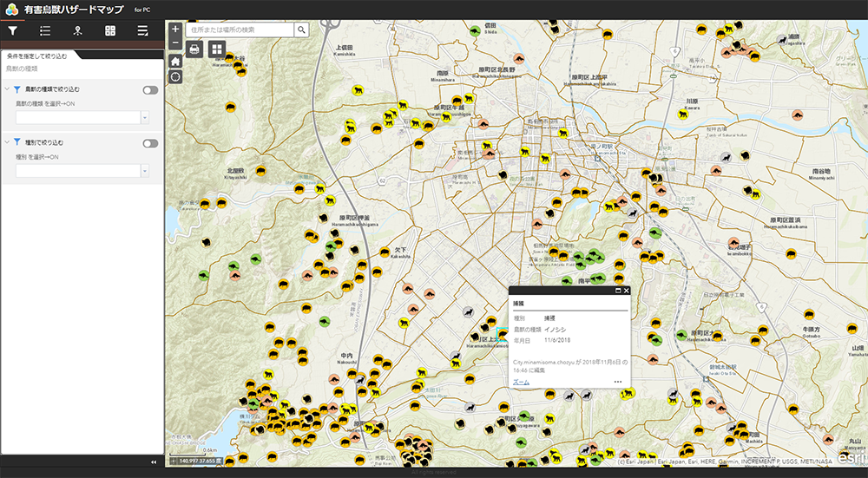
Task: Turn on the 種別で絞り込む filter toggle
Action: point(150,142)
